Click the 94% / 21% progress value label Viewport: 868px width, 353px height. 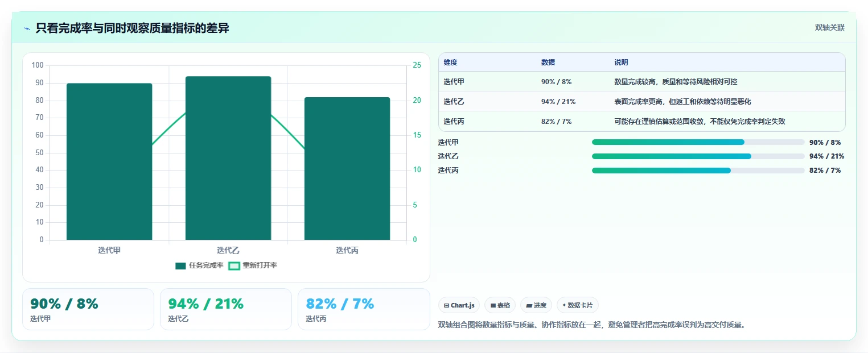[826, 156]
